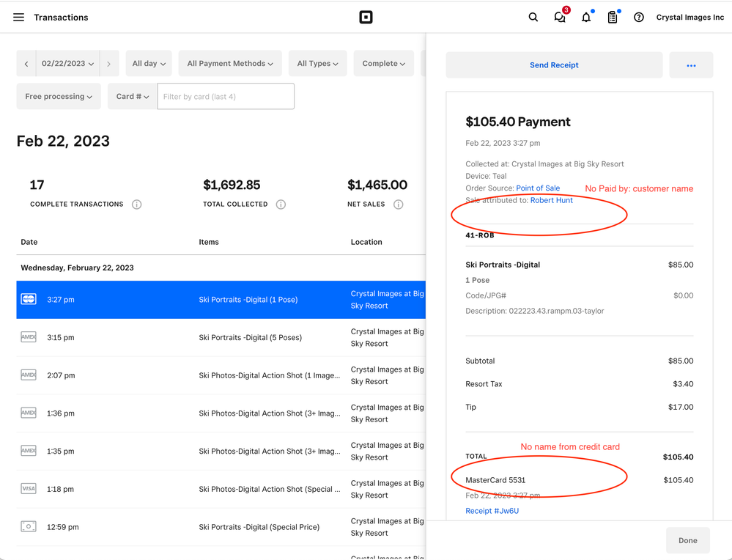Open the Free processing dropdown

coord(59,97)
